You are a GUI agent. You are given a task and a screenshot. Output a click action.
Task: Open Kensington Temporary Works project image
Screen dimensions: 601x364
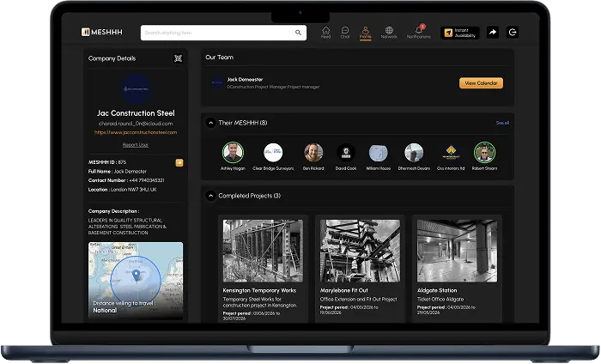(x=263, y=251)
